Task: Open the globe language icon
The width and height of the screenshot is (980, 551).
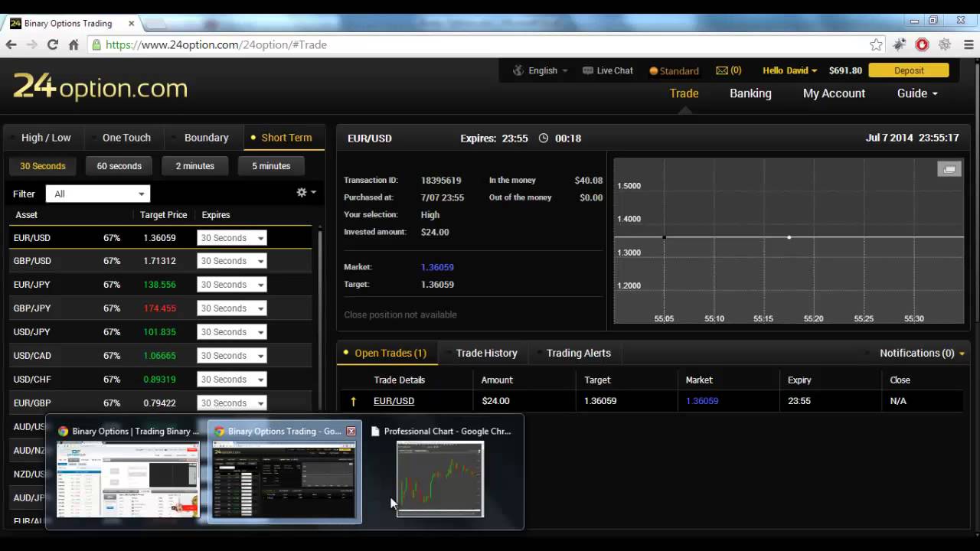Action: point(518,70)
